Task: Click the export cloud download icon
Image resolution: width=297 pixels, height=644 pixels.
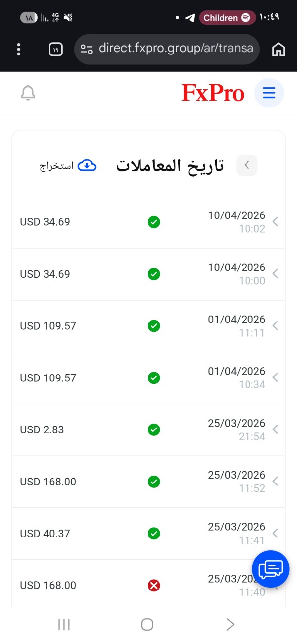Action: pyautogui.click(x=87, y=165)
